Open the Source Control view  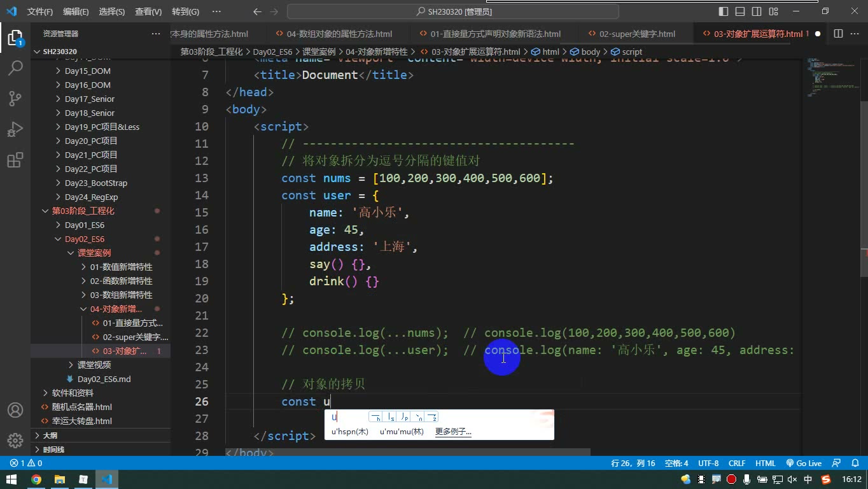pyautogui.click(x=15, y=98)
